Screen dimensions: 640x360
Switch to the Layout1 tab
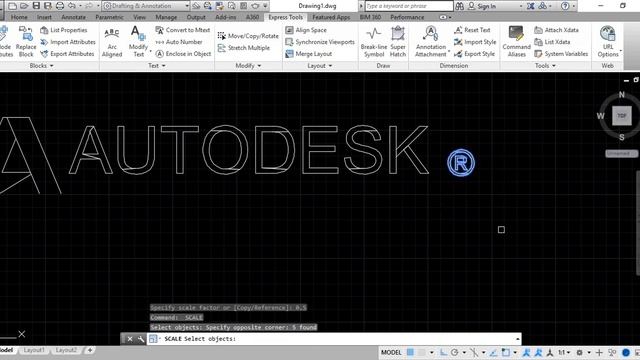pyautogui.click(x=34, y=350)
